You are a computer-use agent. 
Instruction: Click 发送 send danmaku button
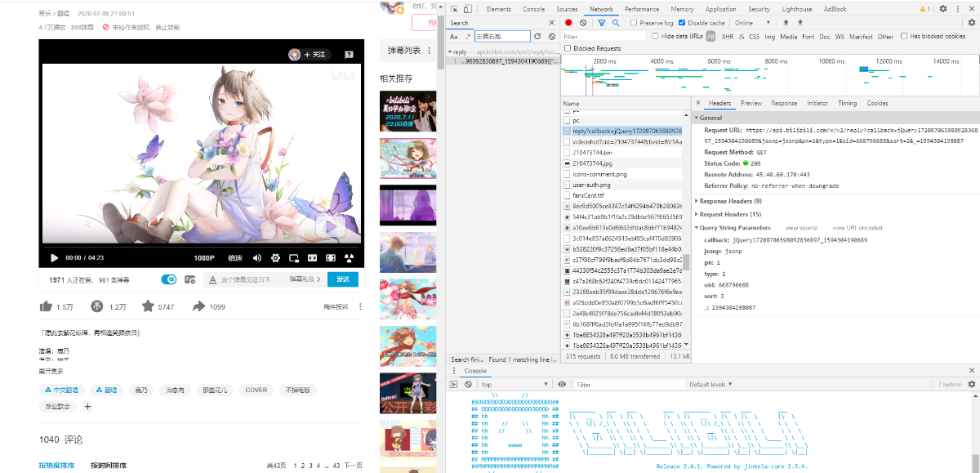343,279
